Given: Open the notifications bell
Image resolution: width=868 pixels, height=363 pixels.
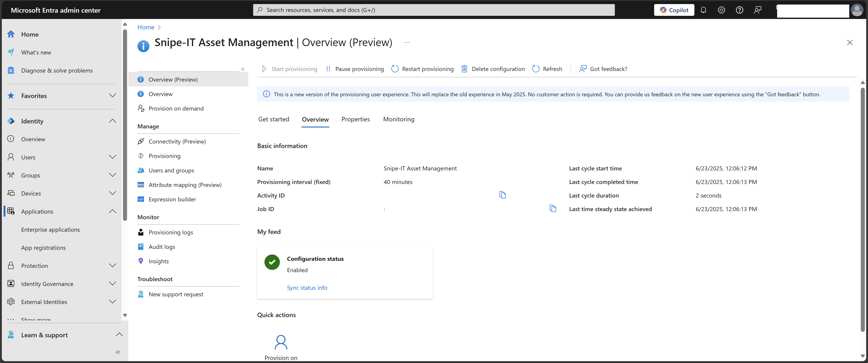Looking at the screenshot, I should 703,10.
